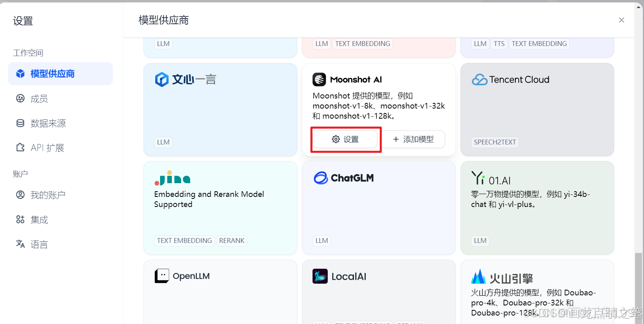Viewport: 644px width, 324px height.
Task: Open the 模型供应商 sidebar menu item
Action: click(60, 74)
